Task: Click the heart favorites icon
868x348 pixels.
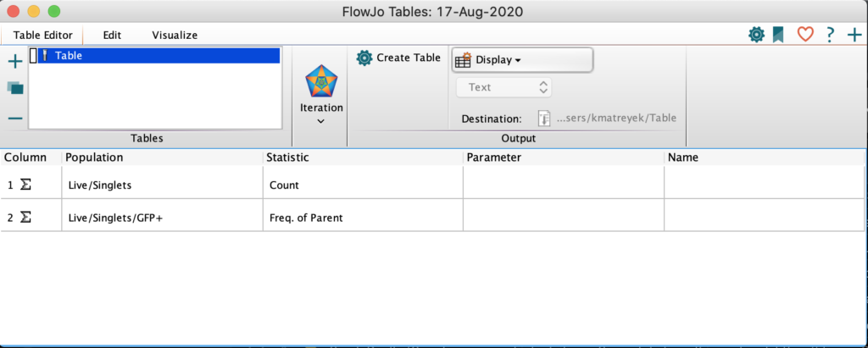Action: [x=805, y=35]
